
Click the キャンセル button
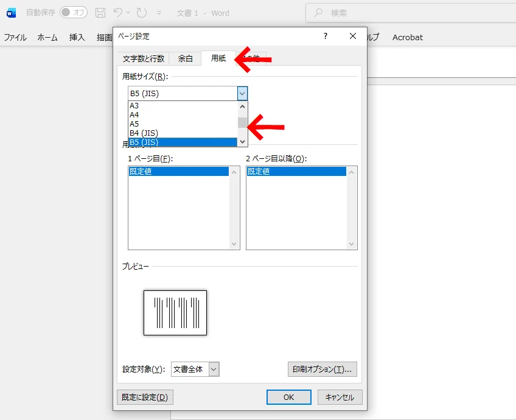(340, 397)
